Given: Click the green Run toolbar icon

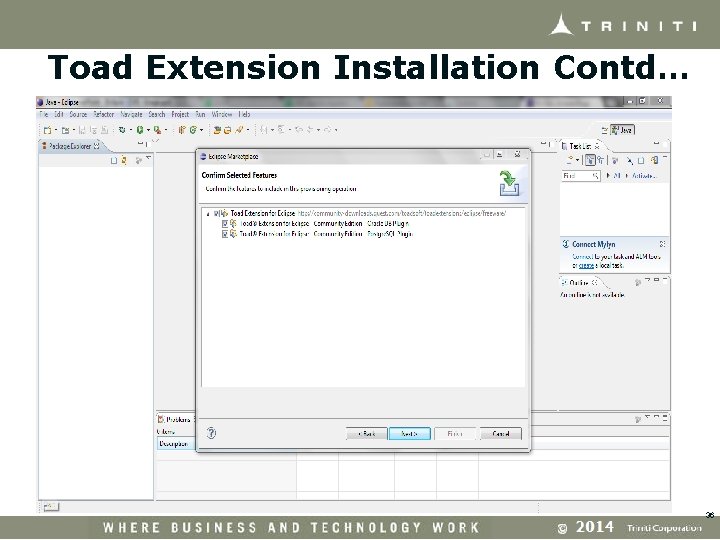Looking at the screenshot, I should pyautogui.click(x=140, y=130).
